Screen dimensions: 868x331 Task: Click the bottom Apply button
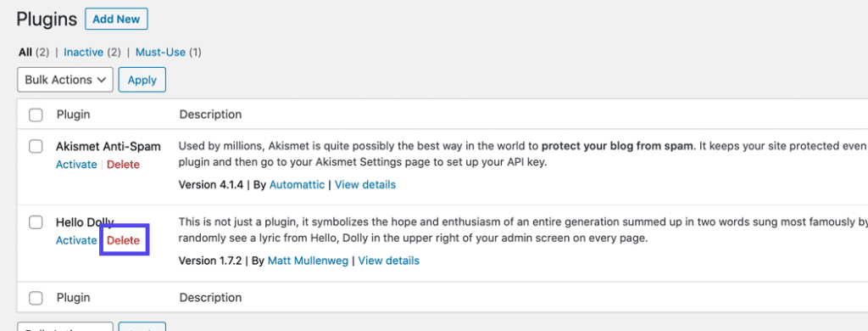point(142,327)
